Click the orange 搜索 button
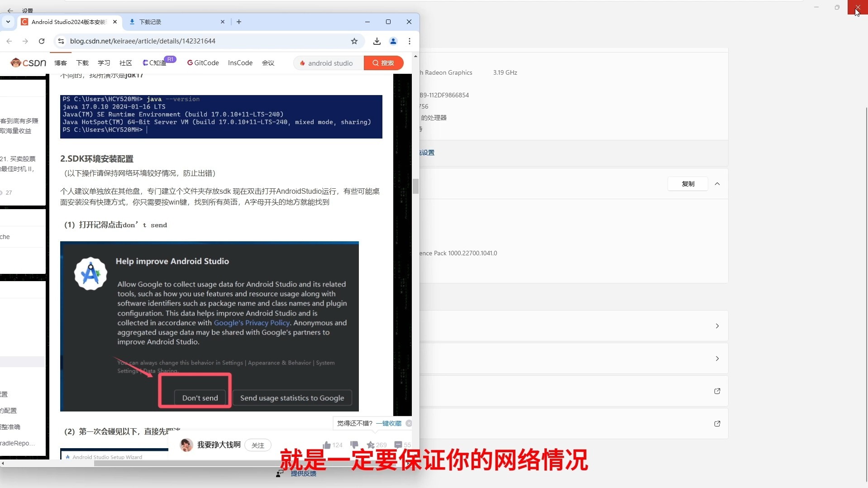This screenshot has width=868, height=488. coord(383,63)
